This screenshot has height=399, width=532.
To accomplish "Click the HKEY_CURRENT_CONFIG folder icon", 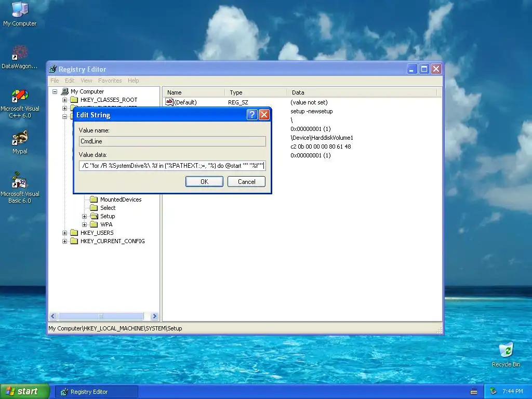I will (74, 241).
